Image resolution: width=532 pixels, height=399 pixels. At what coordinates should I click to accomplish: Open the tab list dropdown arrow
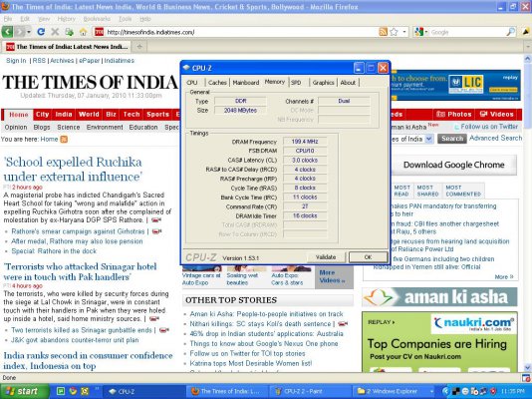pos(528,47)
